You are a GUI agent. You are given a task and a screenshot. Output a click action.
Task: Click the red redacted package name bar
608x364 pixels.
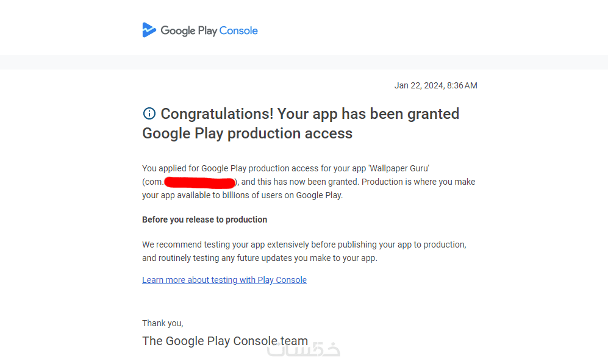201,182
